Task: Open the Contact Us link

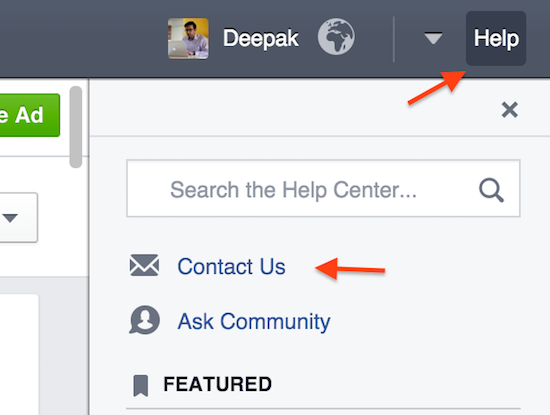Action: [231, 266]
